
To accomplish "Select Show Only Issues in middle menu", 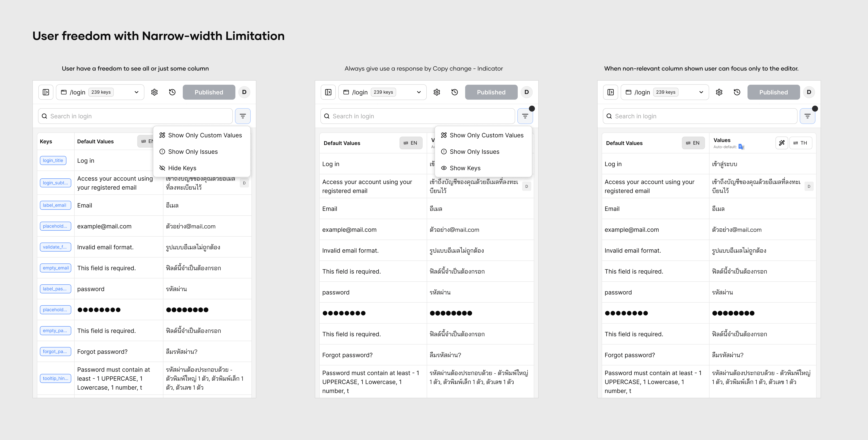I will coord(474,152).
